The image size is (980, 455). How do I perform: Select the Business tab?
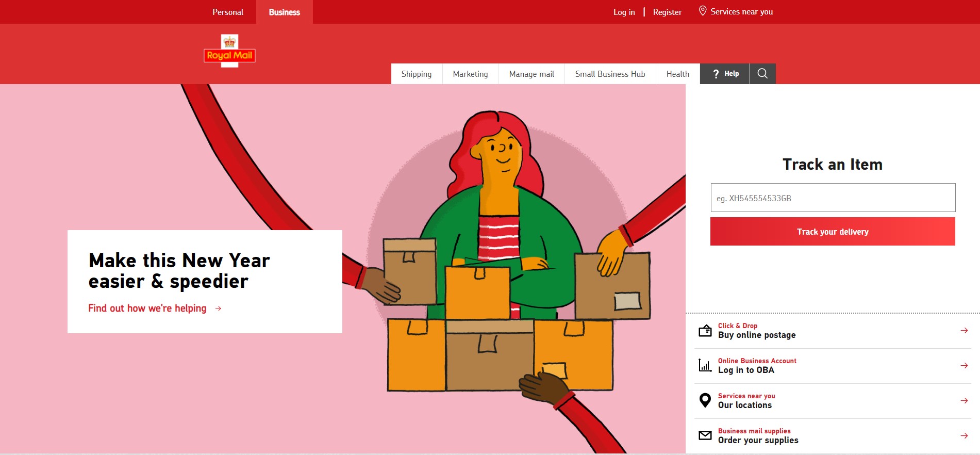284,12
